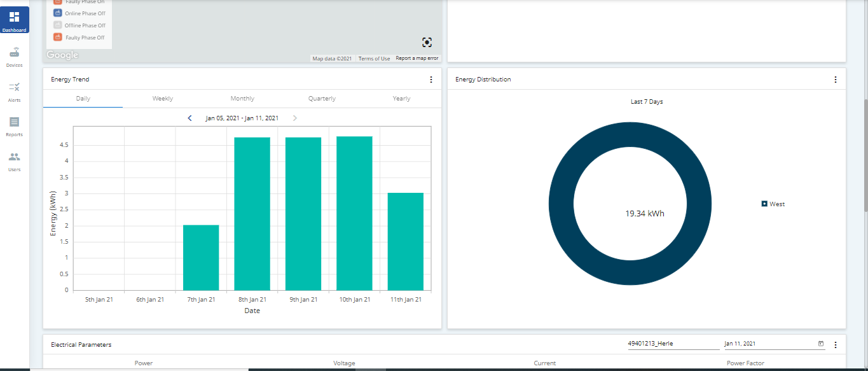
Task: Click the Terms of Use link
Action: [x=374, y=59]
